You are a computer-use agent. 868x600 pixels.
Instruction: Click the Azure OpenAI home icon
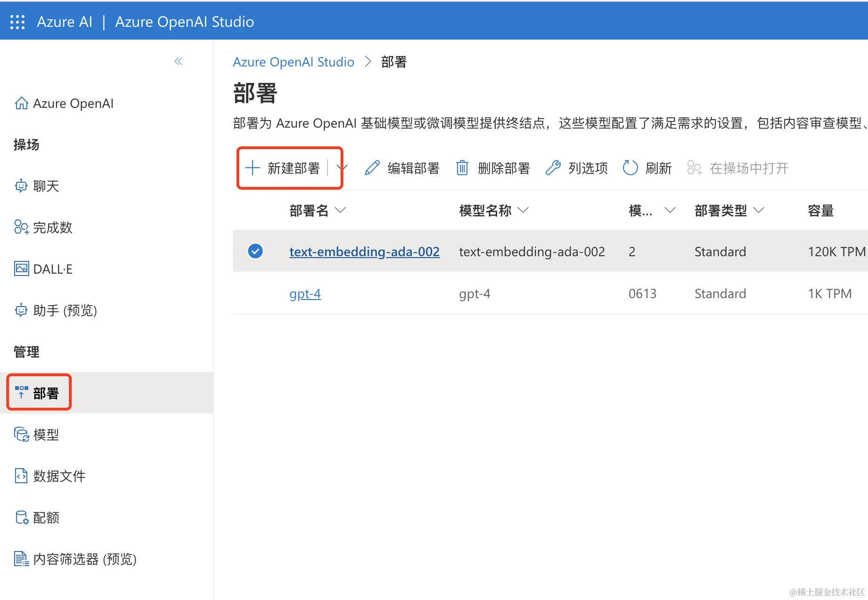pos(21,103)
